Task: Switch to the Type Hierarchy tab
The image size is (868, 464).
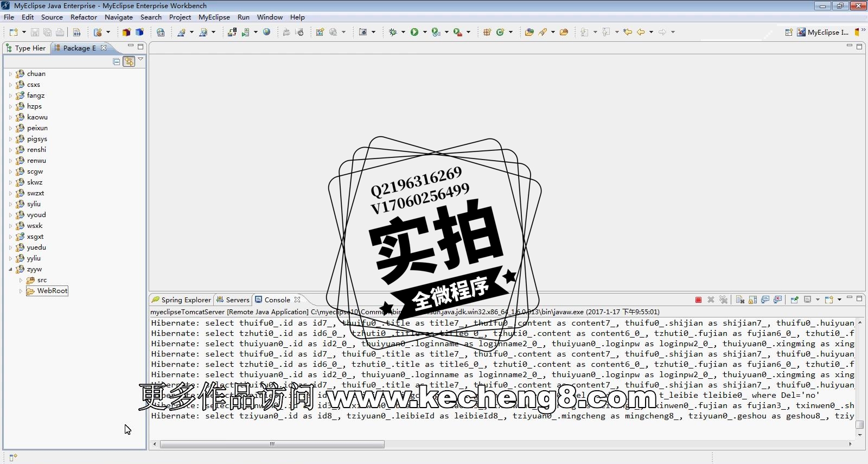Action: coord(26,48)
